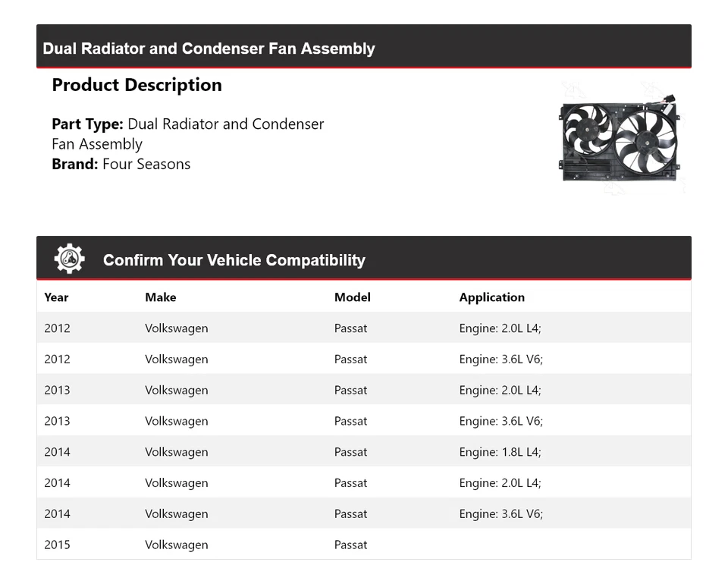The width and height of the screenshot is (728, 584).
Task: Select the 2014 Passat 1.8L L4 row
Action: (x=363, y=452)
